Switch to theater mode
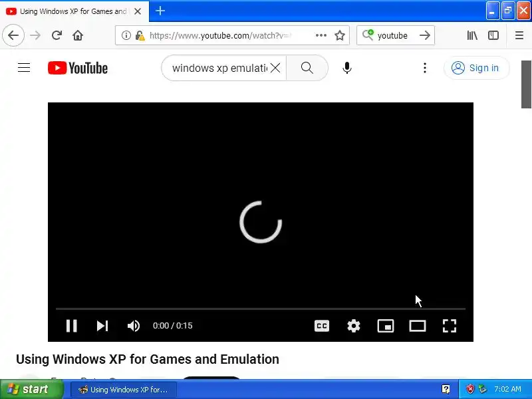The height and width of the screenshot is (399, 532). [418, 326]
